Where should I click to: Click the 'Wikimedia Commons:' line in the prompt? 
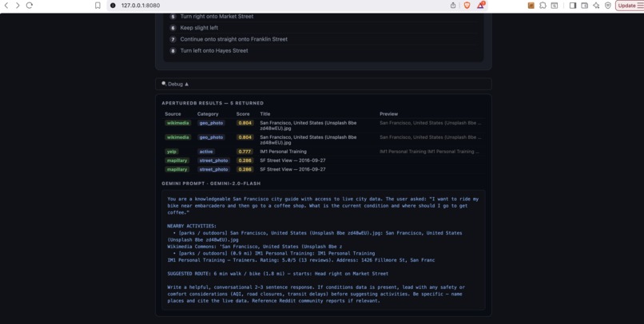pos(255,247)
